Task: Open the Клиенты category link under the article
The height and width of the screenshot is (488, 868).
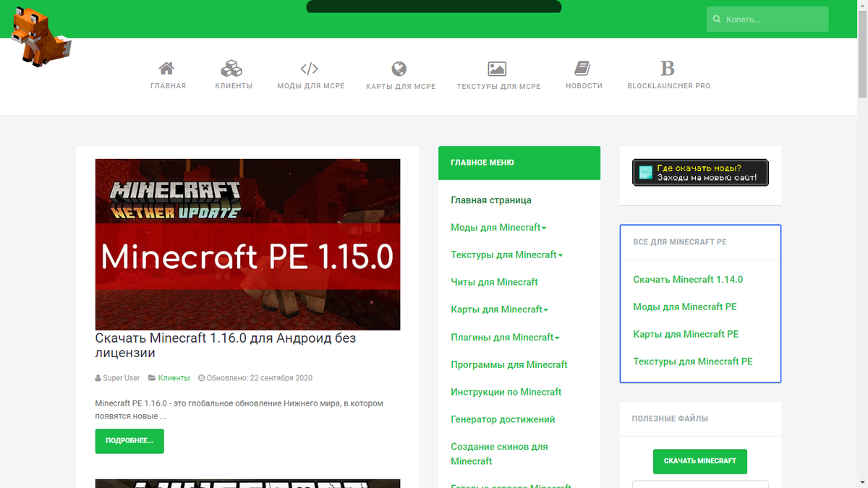Action: pos(174,378)
